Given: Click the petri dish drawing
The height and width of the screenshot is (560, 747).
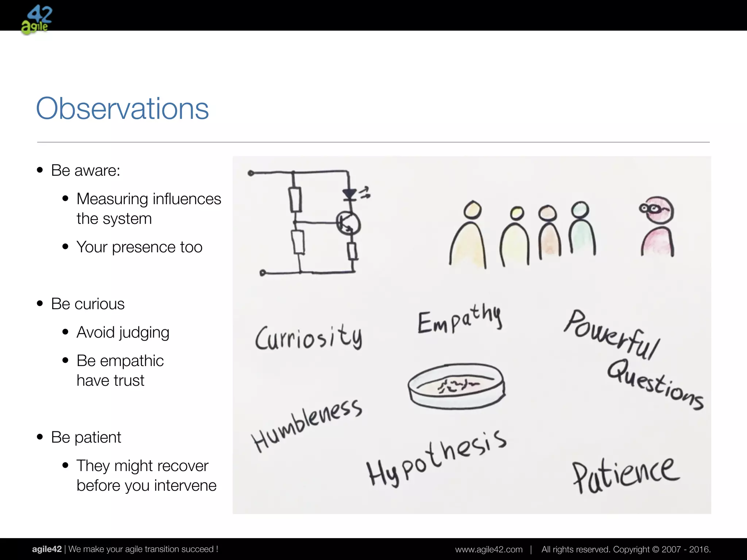Looking at the screenshot, I should [457, 386].
